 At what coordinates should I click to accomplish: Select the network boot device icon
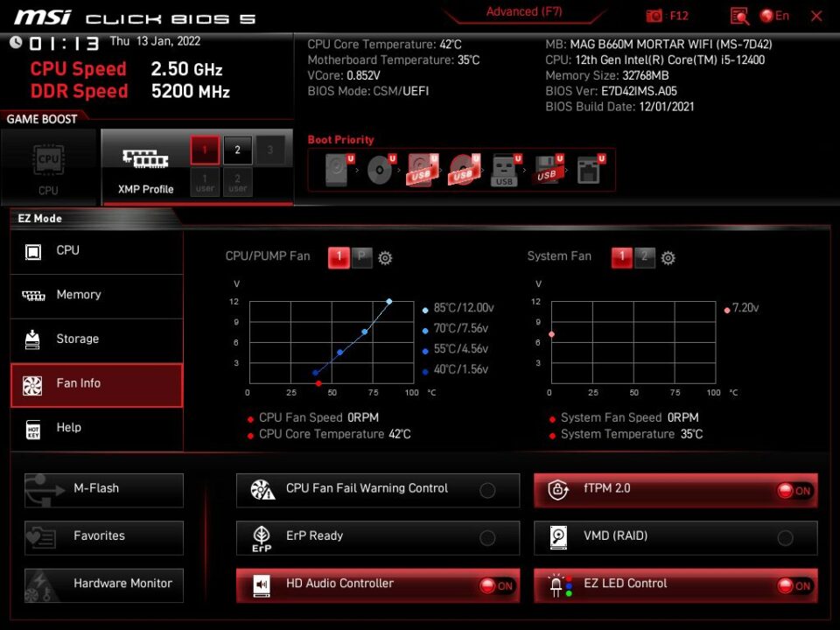click(x=588, y=169)
